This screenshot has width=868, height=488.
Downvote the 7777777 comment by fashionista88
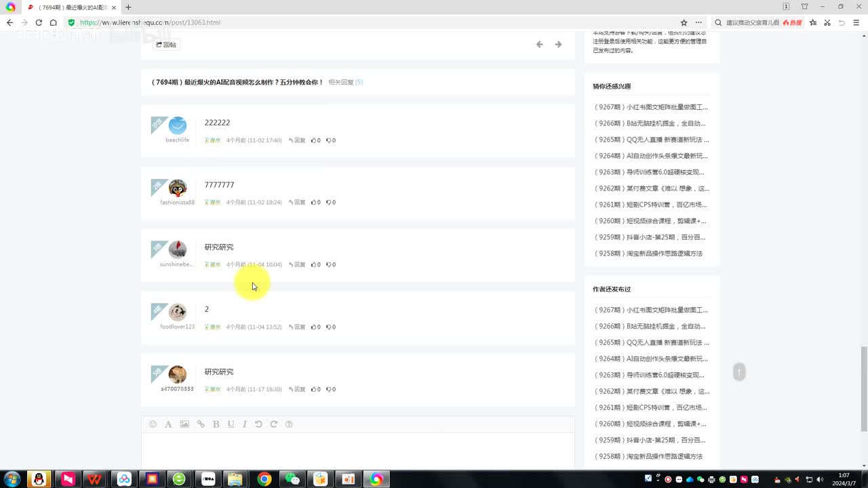330,203
